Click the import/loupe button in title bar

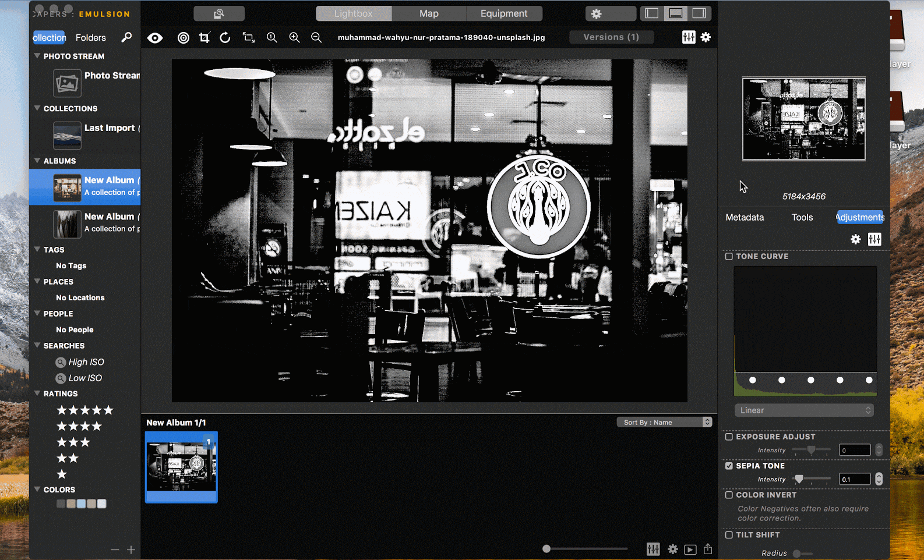(x=219, y=13)
